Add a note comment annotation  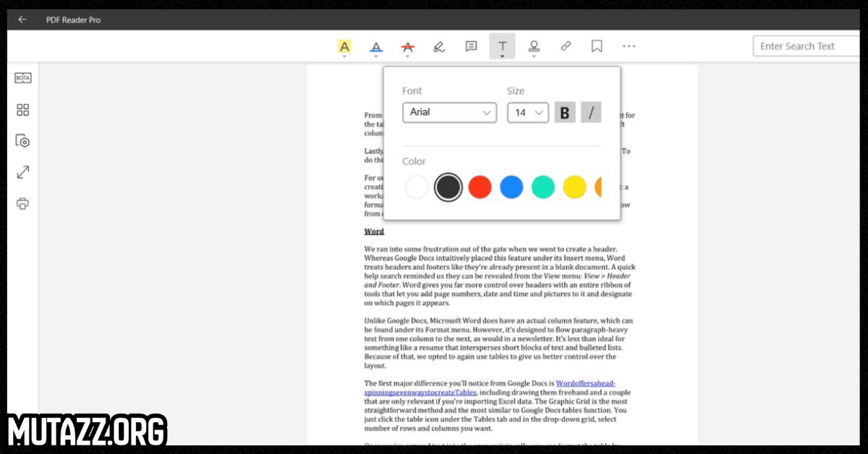tap(471, 46)
